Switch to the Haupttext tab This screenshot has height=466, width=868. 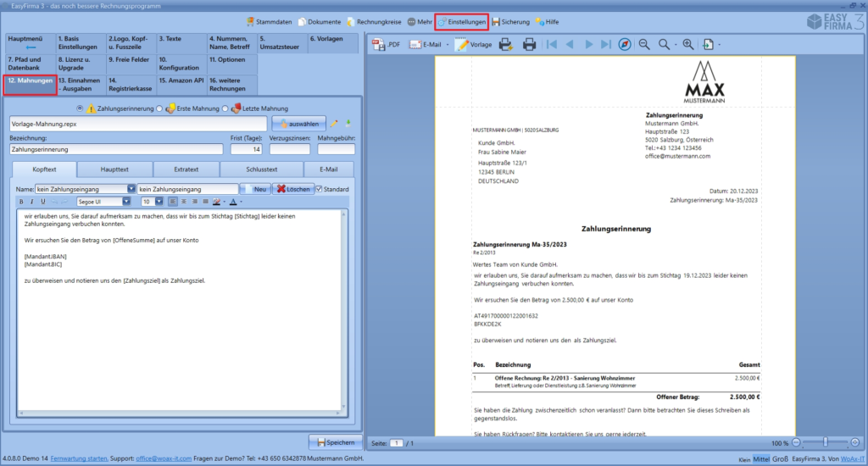click(x=114, y=169)
